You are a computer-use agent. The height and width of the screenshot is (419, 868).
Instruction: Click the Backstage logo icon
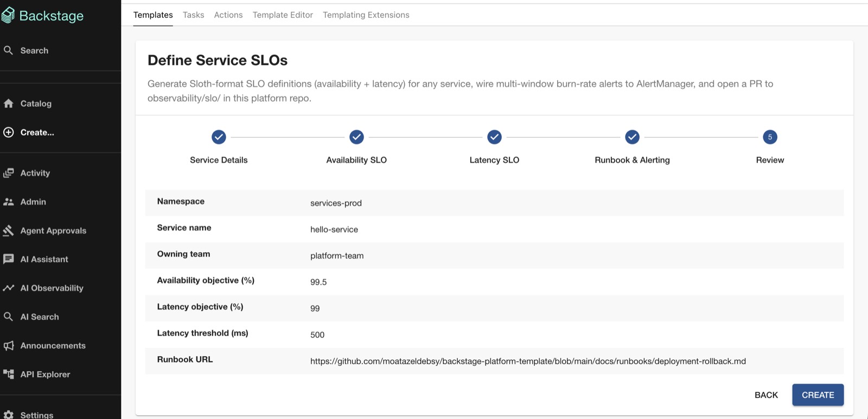click(x=8, y=15)
